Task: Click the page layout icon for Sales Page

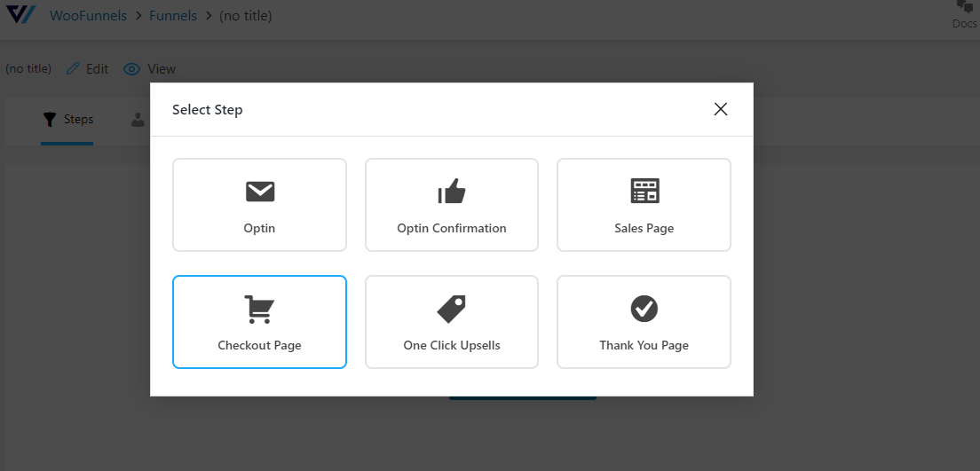Action: click(644, 191)
